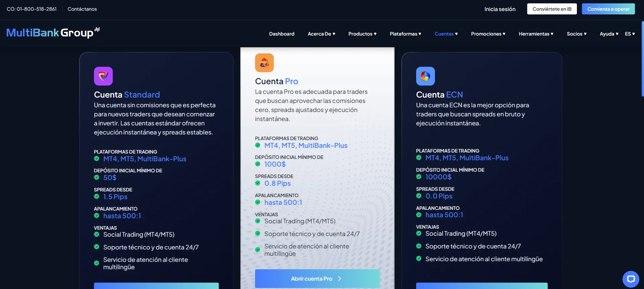Image resolution: width=644 pixels, height=289 pixels.
Task: Click Standard's Social Trading (MT4/MT5) text
Action: [x=139, y=235]
